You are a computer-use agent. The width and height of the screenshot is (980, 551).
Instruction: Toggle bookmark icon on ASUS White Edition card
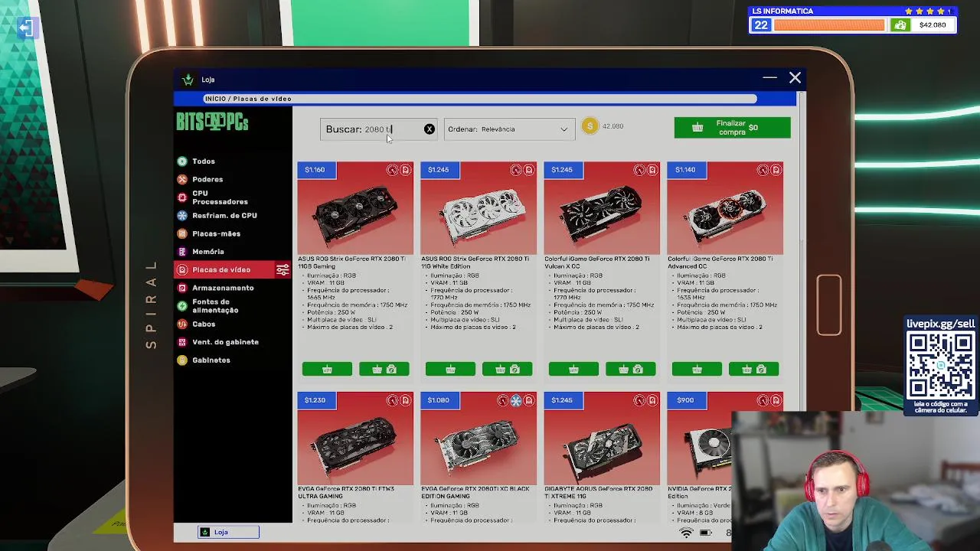click(x=529, y=170)
